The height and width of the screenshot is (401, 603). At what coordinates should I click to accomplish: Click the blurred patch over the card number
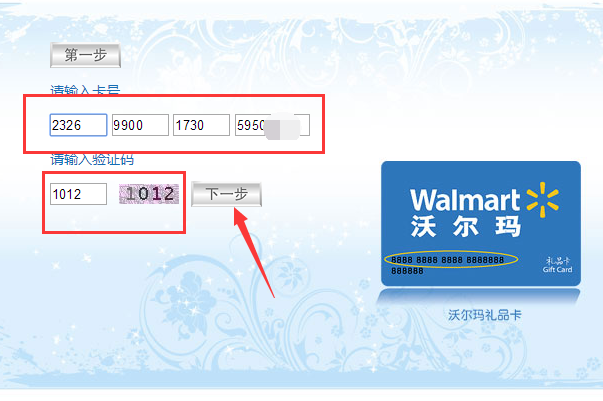click(x=282, y=127)
